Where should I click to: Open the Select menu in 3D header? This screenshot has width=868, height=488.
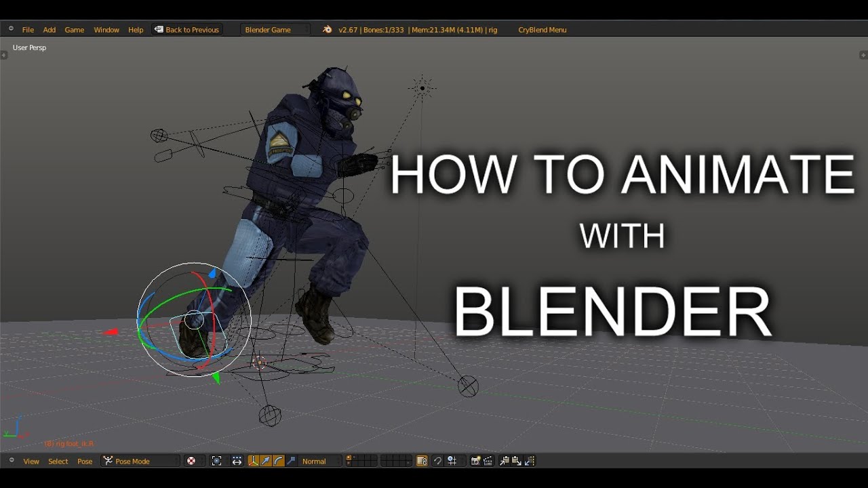click(x=58, y=462)
